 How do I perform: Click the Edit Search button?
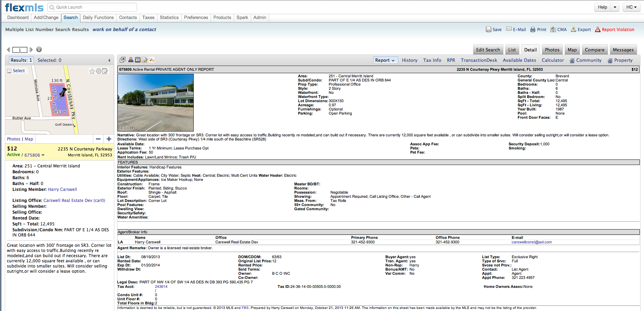click(x=488, y=50)
